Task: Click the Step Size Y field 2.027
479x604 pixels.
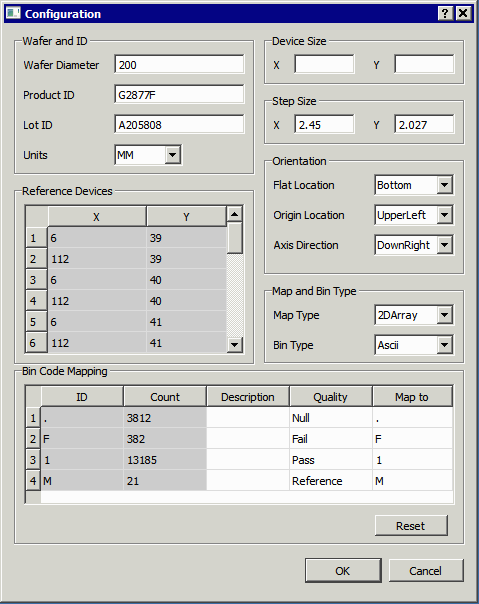Action: (x=424, y=124)
